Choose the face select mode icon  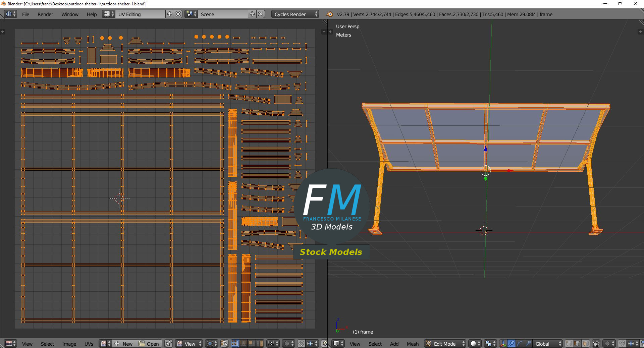tap(586, 344)
